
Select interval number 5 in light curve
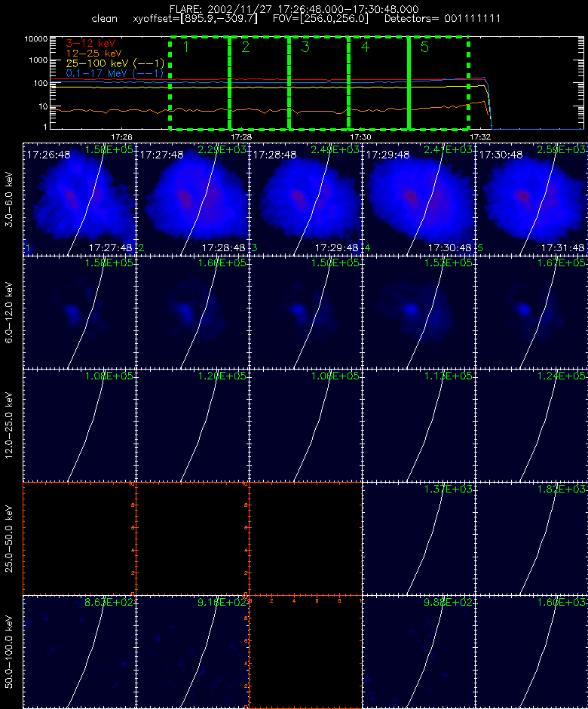(x=424, y=47)
